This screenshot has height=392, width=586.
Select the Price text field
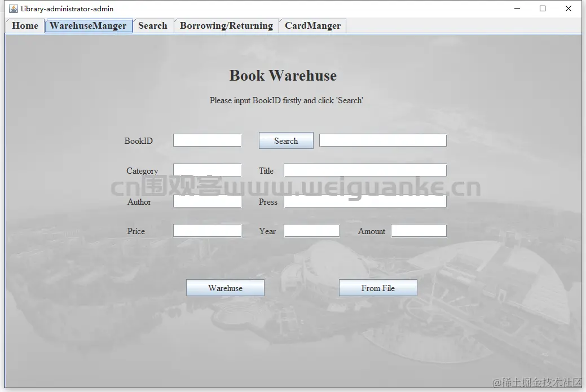pyautogui.click(x=208, y=231)
